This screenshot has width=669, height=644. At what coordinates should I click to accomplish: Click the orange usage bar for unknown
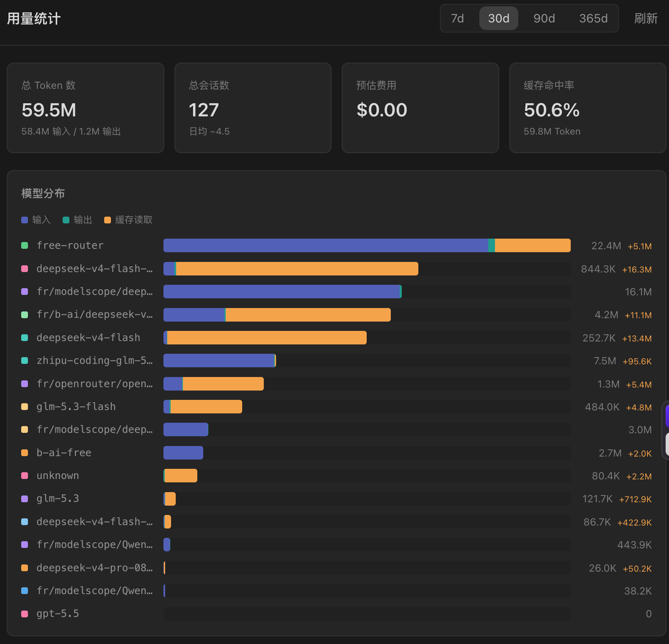click(x=181, y=476)
